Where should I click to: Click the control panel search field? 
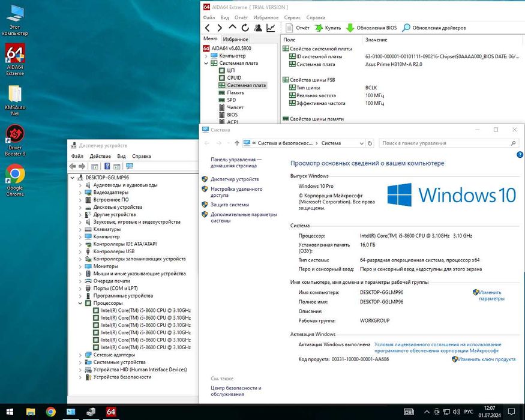coord(449,143)
